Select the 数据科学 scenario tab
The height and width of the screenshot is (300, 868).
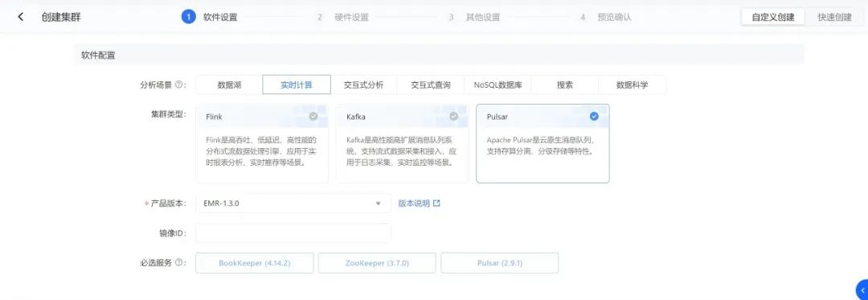tap(633, 85)
